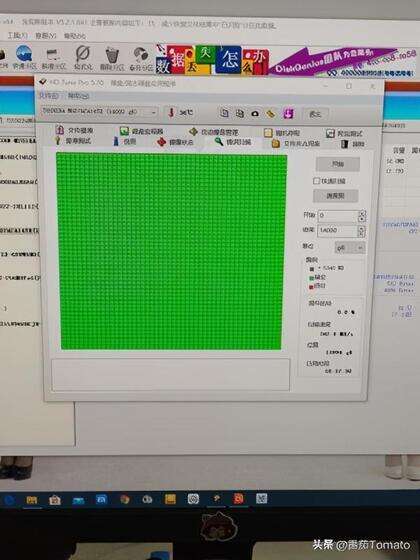Viewport: 420px width, 560px height.
Task: Increase the Start position stepper value
Action: [362, 213]
